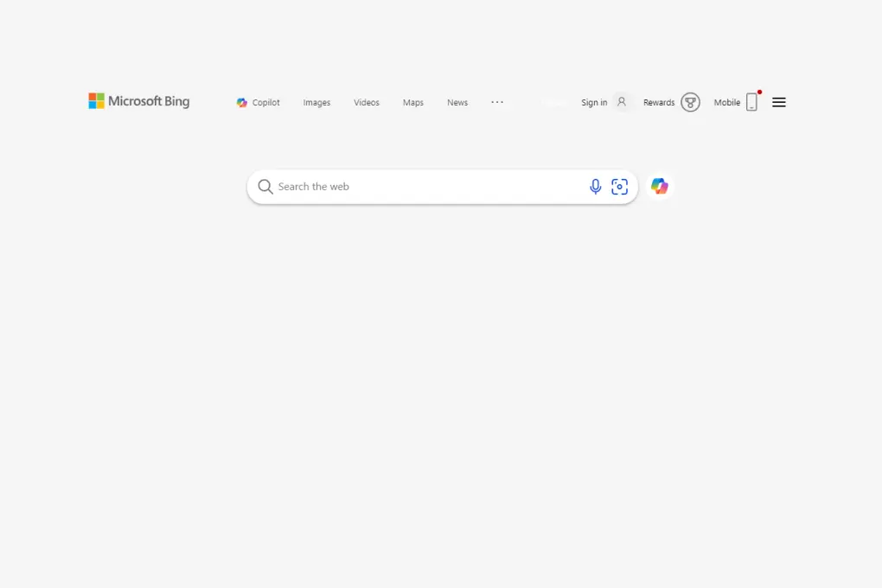This screenshot has height=588, width=882.
Task: Open the Videos section
Action: tap(366, 102)
